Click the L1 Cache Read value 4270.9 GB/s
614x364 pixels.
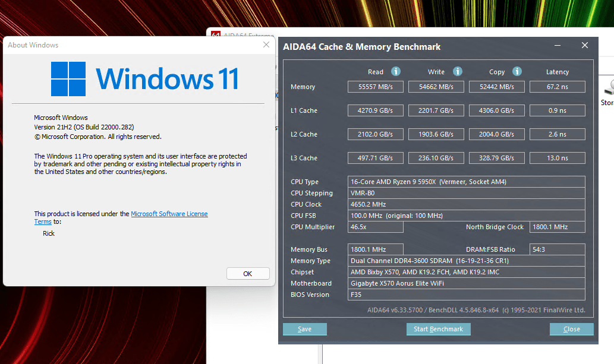[x=376, y=110]
